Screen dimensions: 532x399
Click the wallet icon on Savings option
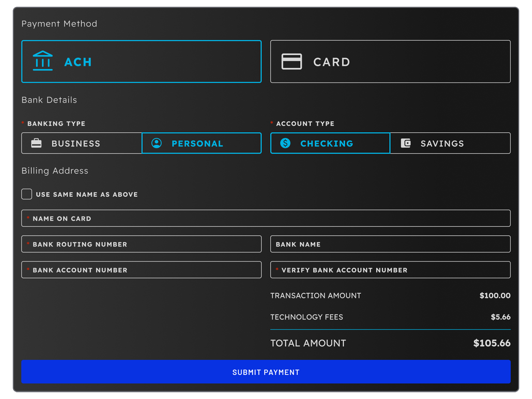tap(407, 143)
